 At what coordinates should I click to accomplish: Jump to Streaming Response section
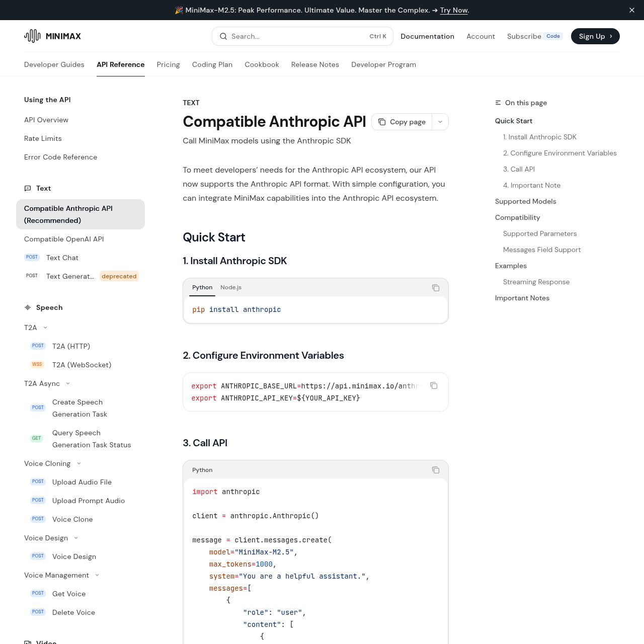pyautogui.click(x=536, y=282)
